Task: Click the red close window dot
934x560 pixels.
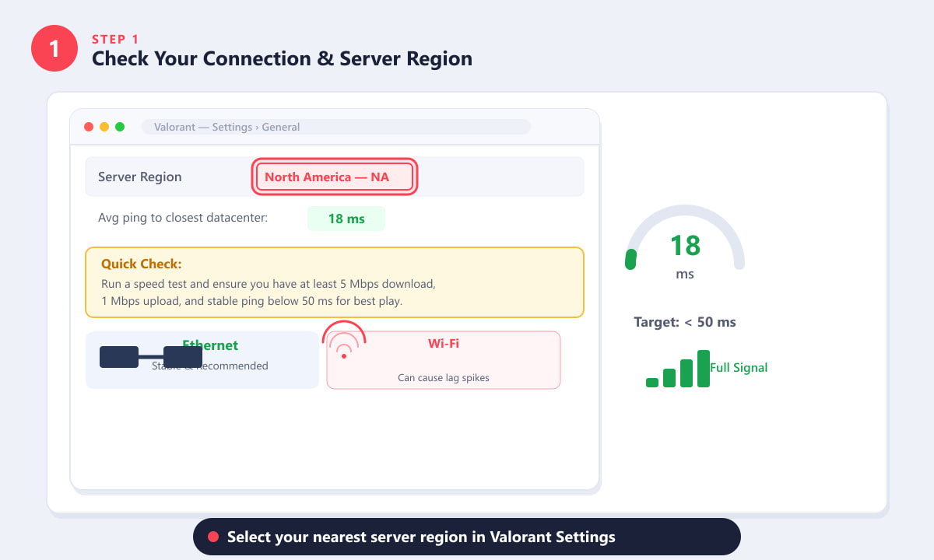Action: pos(89,127)
